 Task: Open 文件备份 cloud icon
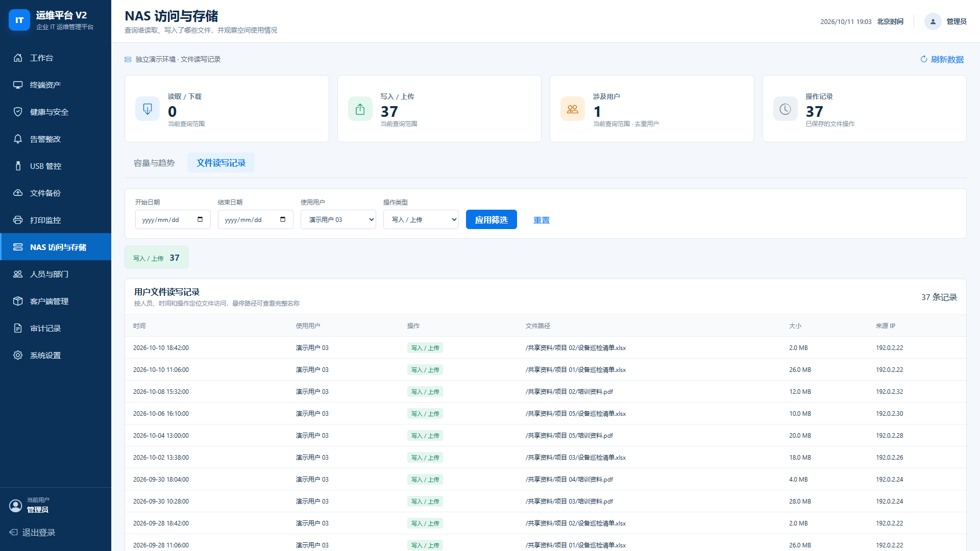[x=18, y=193]
